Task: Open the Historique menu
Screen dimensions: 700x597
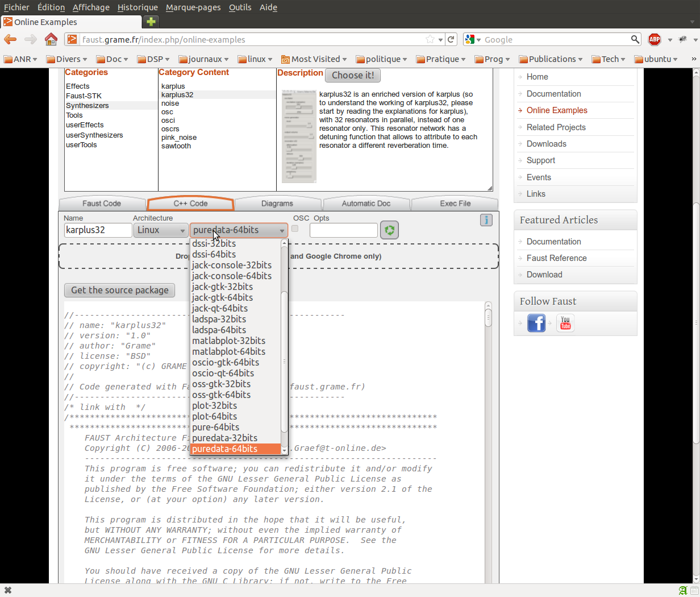Action: [137, 7]
